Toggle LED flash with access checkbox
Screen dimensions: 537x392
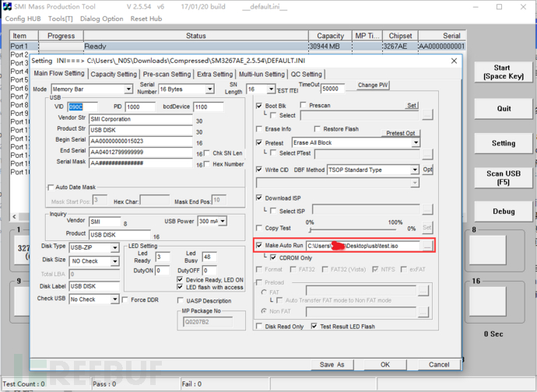(180, 287)
